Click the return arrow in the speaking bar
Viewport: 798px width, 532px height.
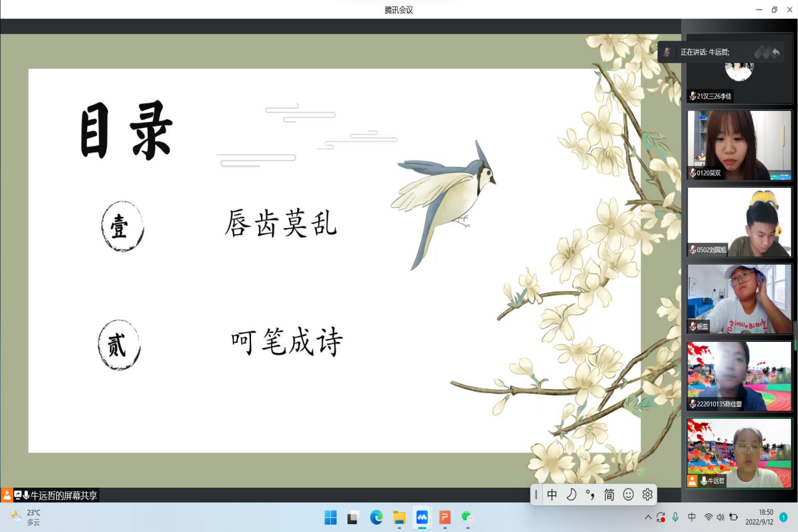pyautogui.click(x=776, y=53)
